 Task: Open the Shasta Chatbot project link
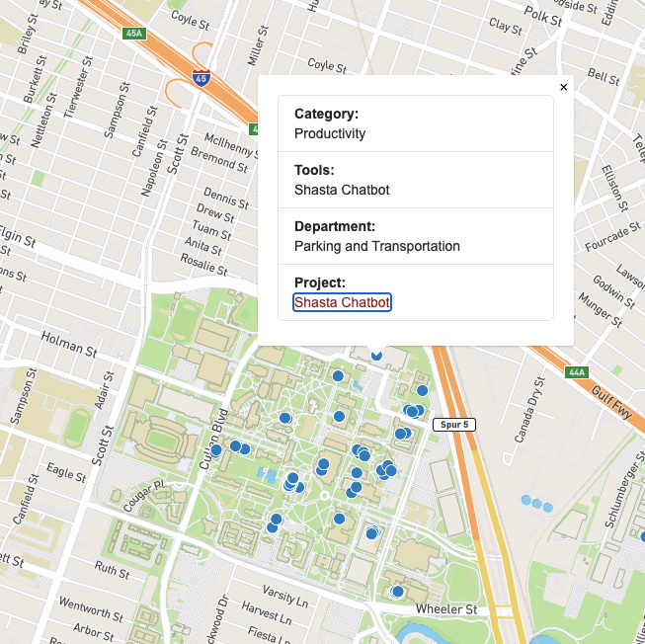point(342,302)
